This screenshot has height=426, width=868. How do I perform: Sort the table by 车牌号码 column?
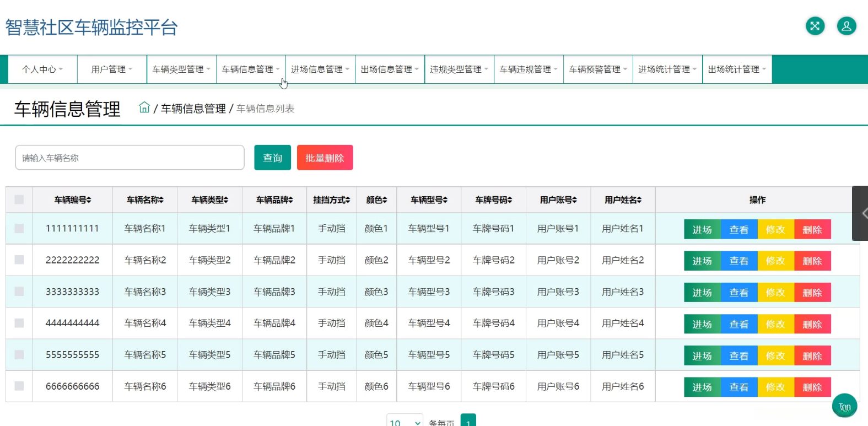[510, 200]
